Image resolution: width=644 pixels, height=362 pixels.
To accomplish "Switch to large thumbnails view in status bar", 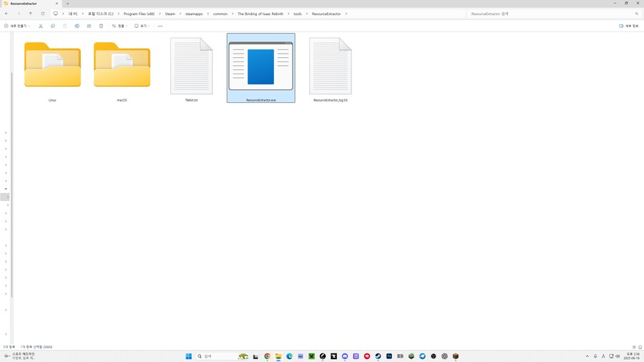I will coord(640,347).
